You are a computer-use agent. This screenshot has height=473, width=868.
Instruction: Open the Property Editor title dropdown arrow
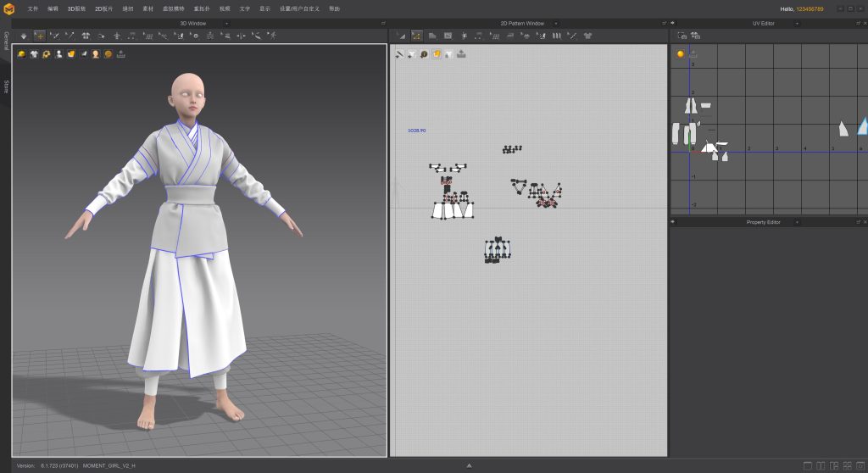coord(797,222)
